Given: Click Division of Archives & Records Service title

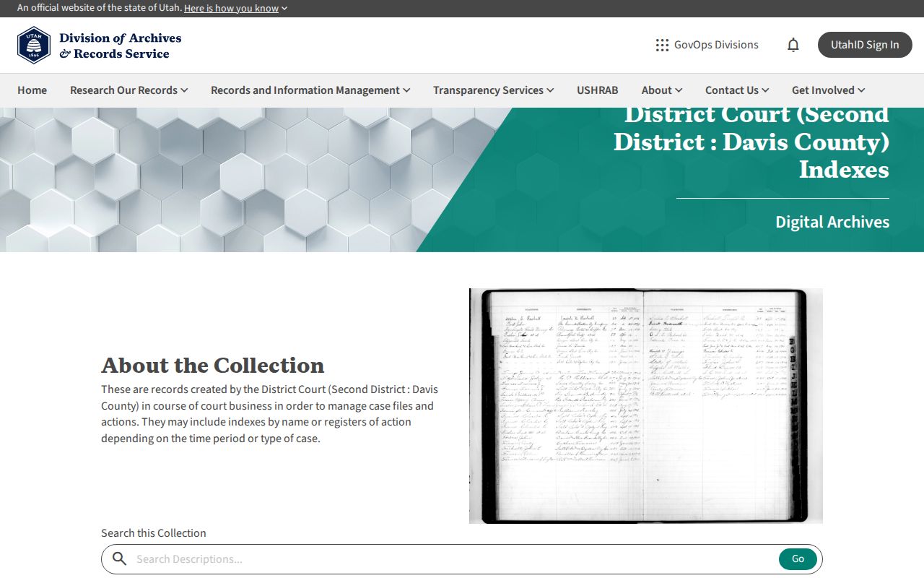Looking at the screenshot, I should (121, 46).
